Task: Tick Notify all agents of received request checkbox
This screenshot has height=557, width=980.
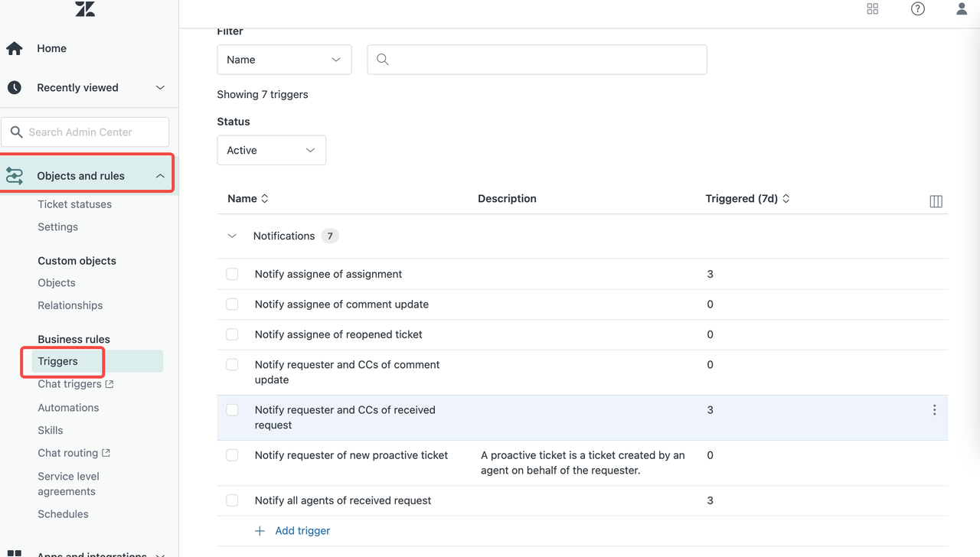Action: coord(232,500)
